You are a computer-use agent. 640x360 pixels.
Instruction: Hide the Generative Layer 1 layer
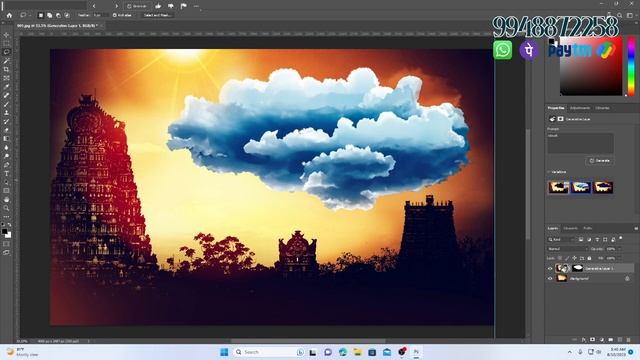[x=550, y=269]
